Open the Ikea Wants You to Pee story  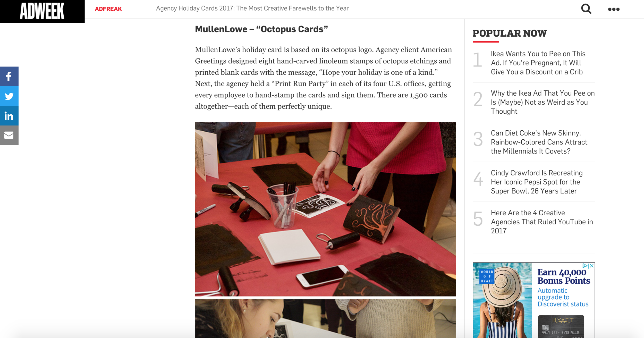(538, 63)
